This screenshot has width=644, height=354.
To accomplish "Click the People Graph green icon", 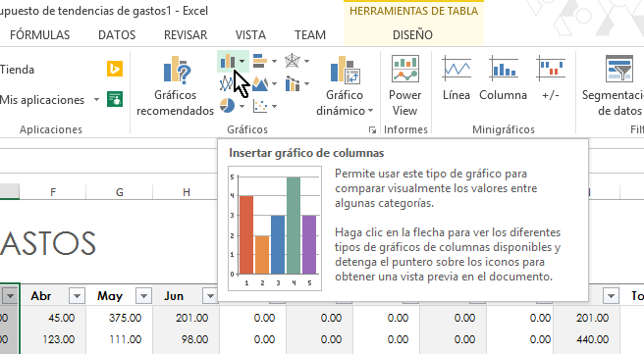I will (115, 99).
